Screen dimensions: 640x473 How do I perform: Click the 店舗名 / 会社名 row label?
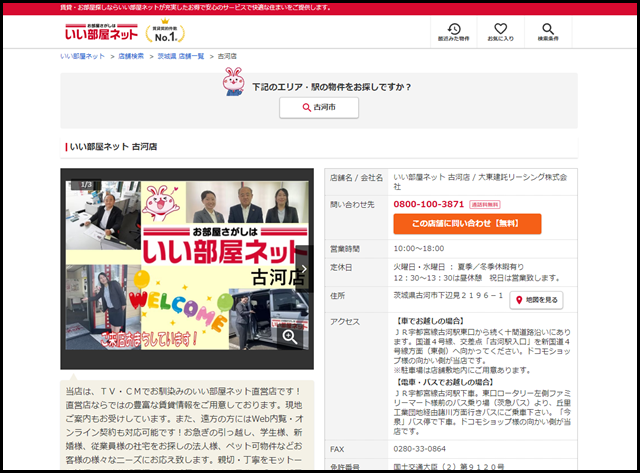(x=356, y=178)
